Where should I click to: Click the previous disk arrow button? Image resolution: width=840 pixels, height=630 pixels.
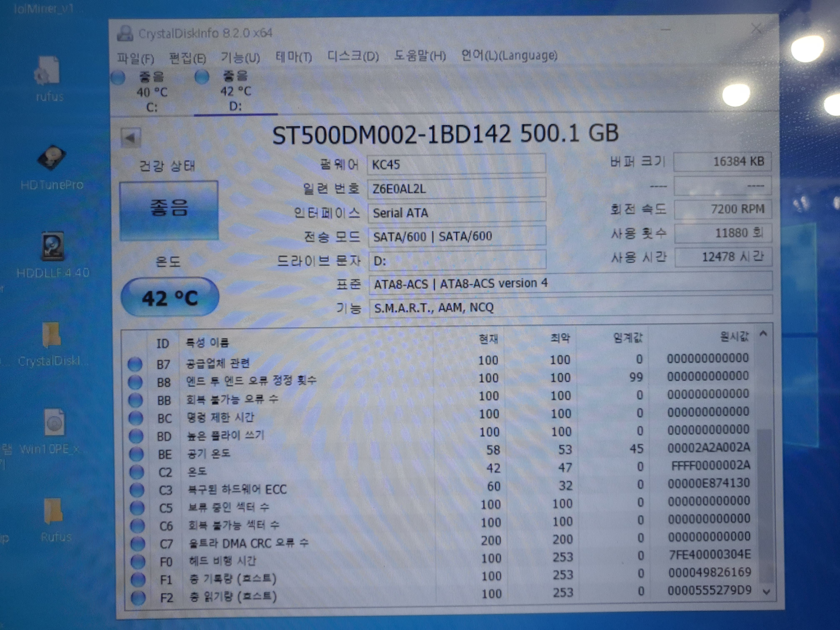[131, 138]
